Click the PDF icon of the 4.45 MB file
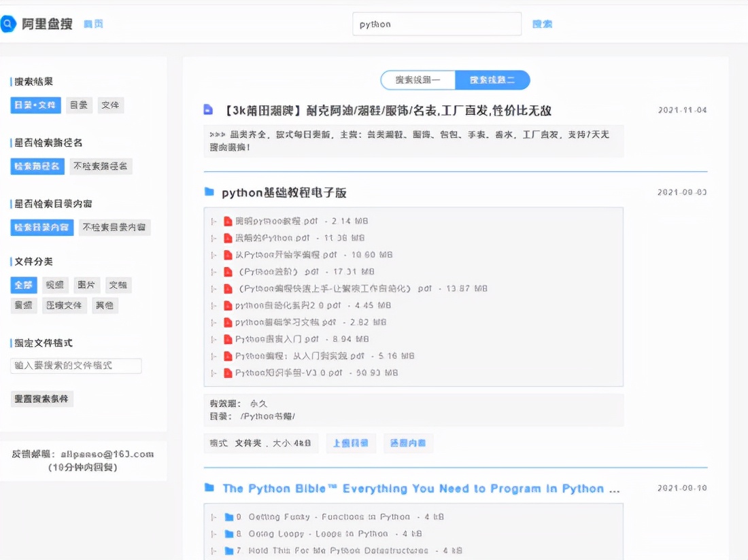The width and height of the screenshot is (748, 560). tap(228, 306)
